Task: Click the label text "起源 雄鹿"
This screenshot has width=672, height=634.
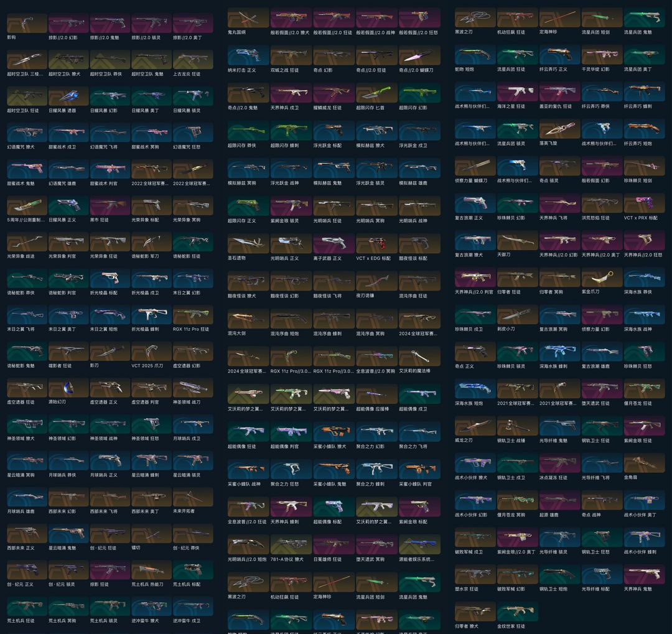Action: [549, 515]
